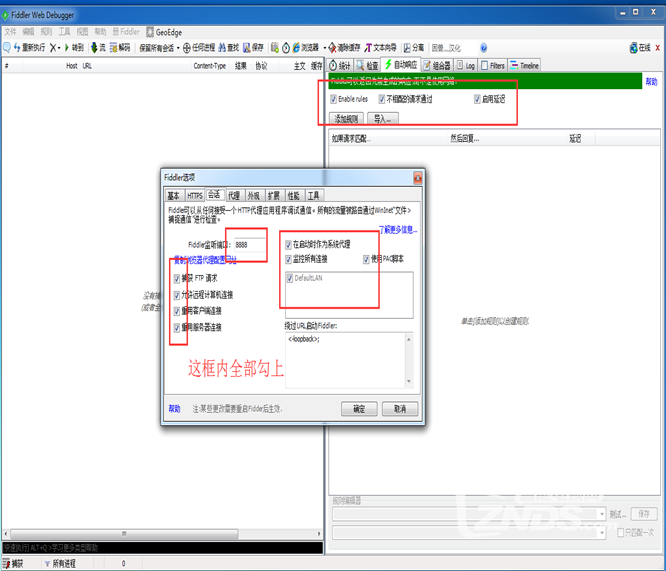Image resolution: width=666 pixels, height=571 pixels.
Task: Sort by the Content-Type column header
Action: 209,66
